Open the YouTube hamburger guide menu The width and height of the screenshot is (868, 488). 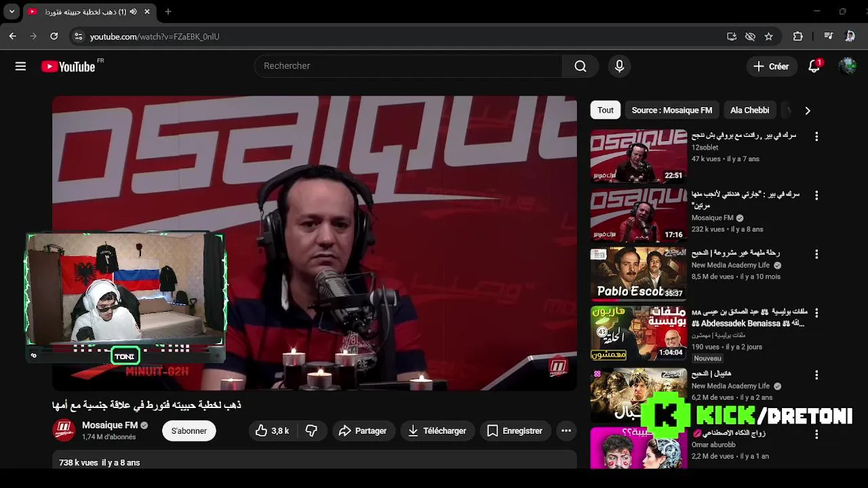[x=20, y=66]
